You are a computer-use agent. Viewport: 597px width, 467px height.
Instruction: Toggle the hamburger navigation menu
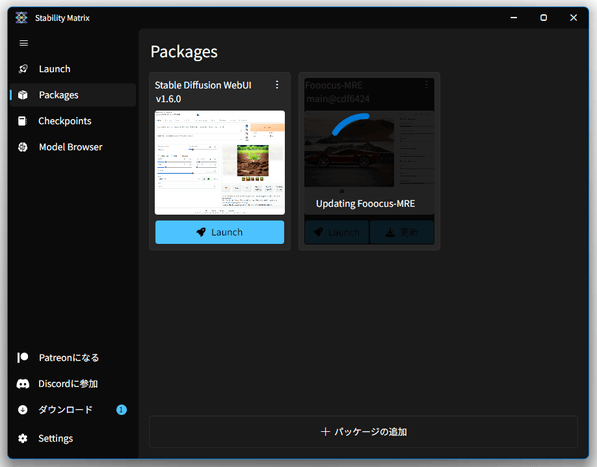24,43
